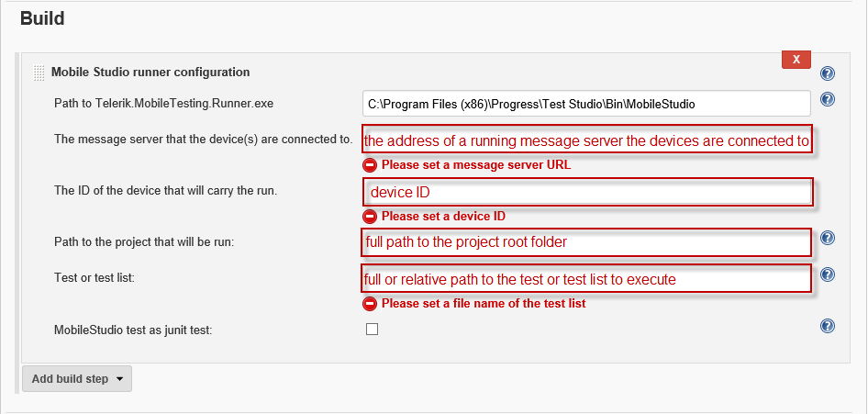
Task: Click the error icon for test list file name
Action: tap(370, 303)
